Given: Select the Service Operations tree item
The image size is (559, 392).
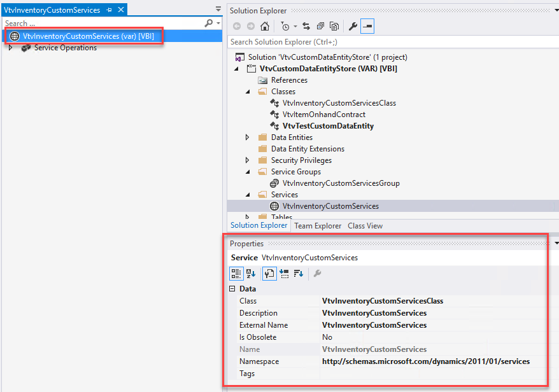Looking at the screenshot, I should [x=65, y=48].
